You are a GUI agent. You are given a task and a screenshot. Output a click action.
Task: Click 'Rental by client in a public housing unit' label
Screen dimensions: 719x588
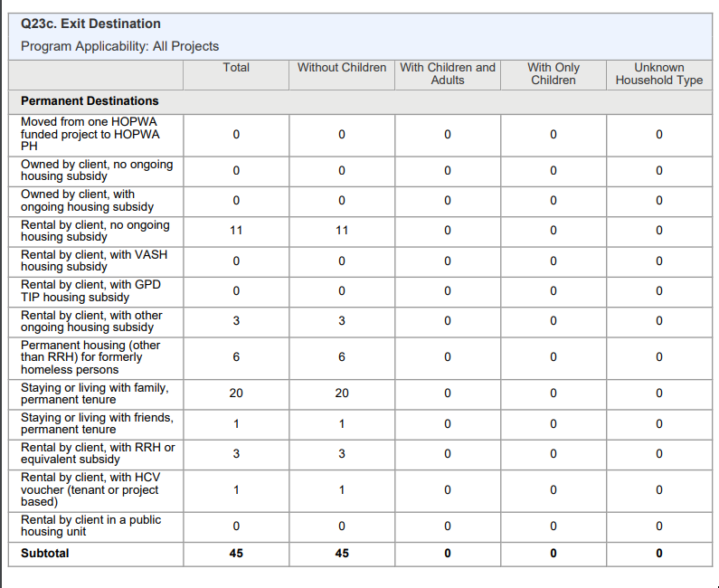coord(90,526)
